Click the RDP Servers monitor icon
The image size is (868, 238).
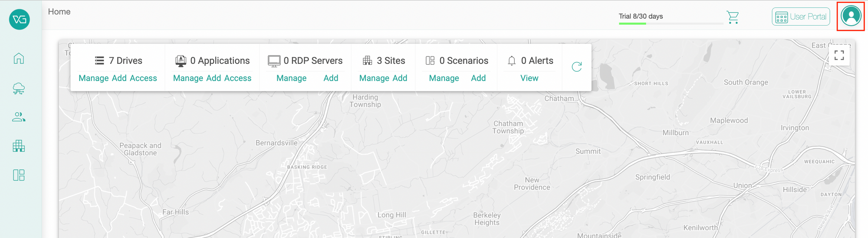click(x=274, y=61)
